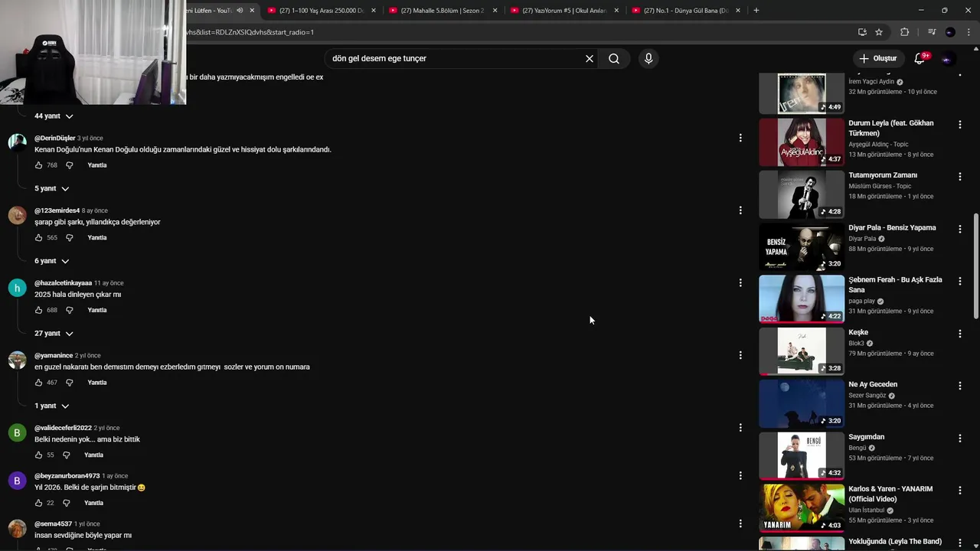Open more options for YANARIM video

pyautogui.click(x=959, y=491)
